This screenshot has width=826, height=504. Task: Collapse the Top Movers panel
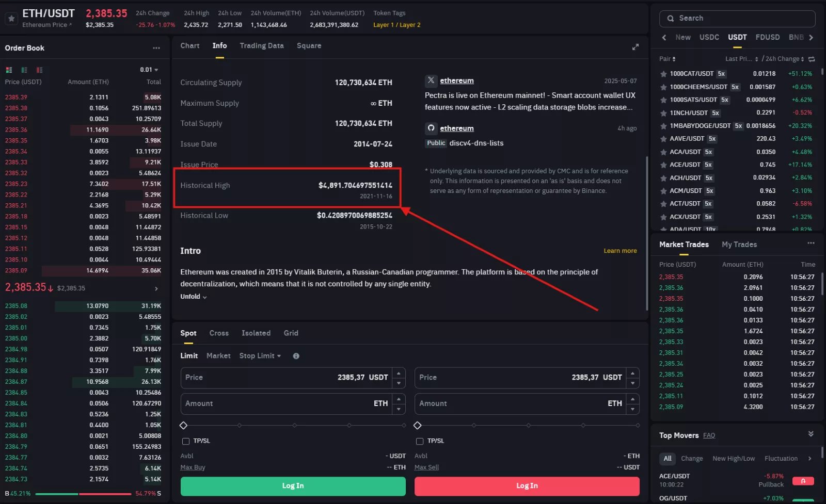pos(811,434)
